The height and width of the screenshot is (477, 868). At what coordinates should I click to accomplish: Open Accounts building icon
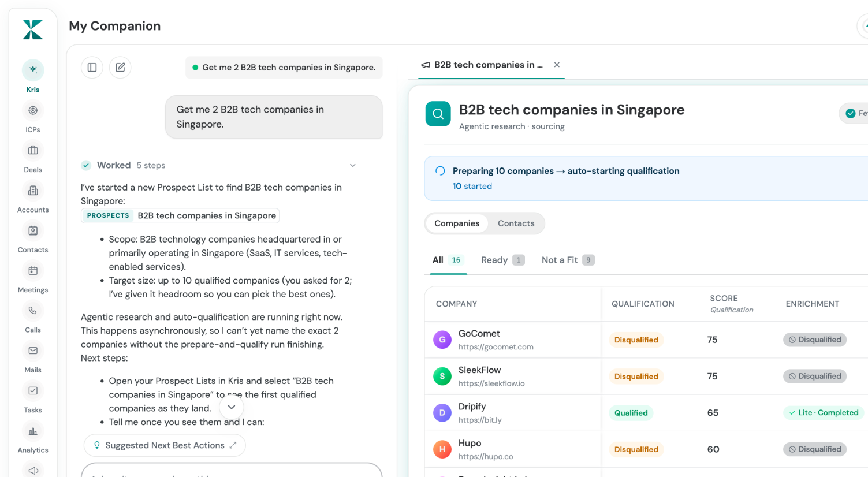pyautogui.click(x=33, y=191)
